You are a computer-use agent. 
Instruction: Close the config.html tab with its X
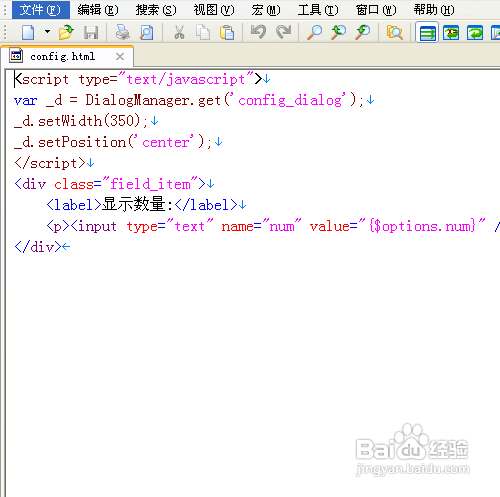tap(120, 57)
